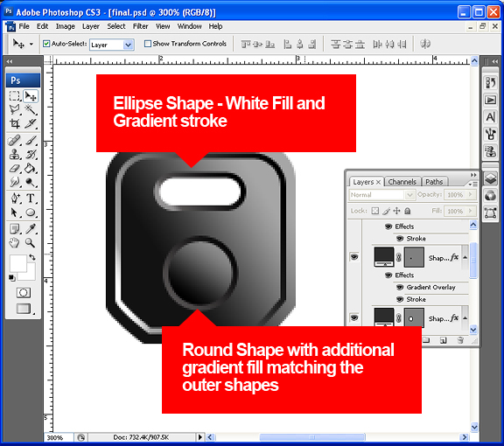Open the Move tool preset picker arrow
This screenshot has width=504, height=446.
click(31, 44)
